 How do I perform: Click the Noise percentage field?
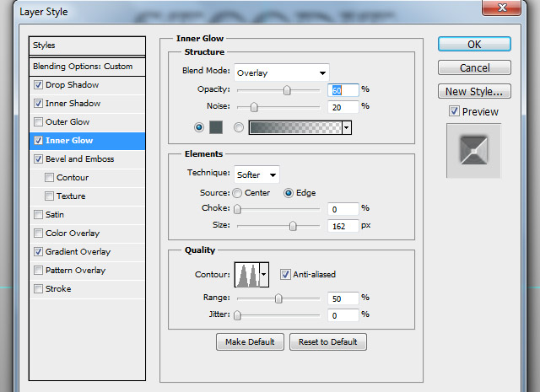coord(343,107)
